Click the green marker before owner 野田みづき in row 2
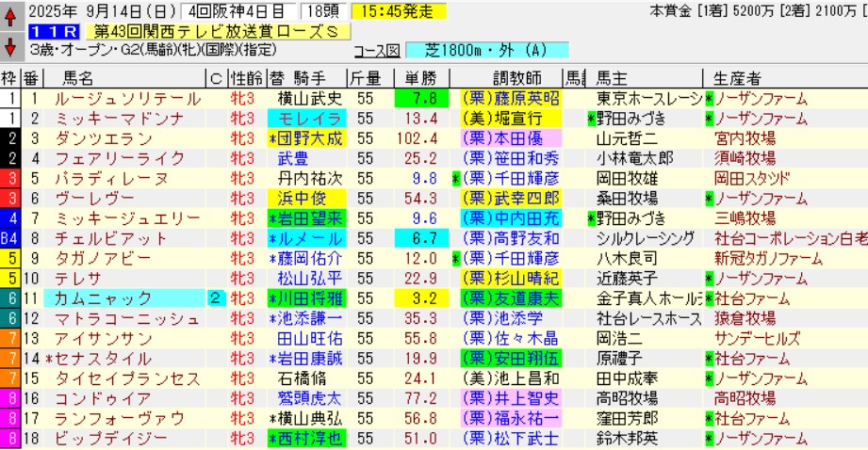Screen dimensions: 868x450 [591, 118]
